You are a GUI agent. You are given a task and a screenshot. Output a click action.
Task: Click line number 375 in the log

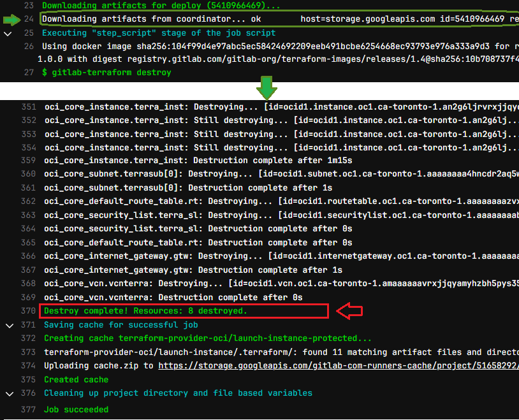click(x=29, y=380)
